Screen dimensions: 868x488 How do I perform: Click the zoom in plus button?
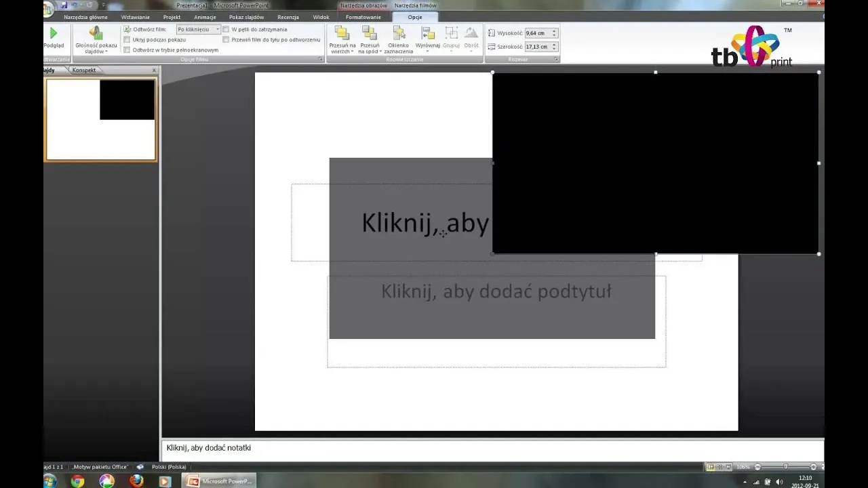click(x=813, y=467)
